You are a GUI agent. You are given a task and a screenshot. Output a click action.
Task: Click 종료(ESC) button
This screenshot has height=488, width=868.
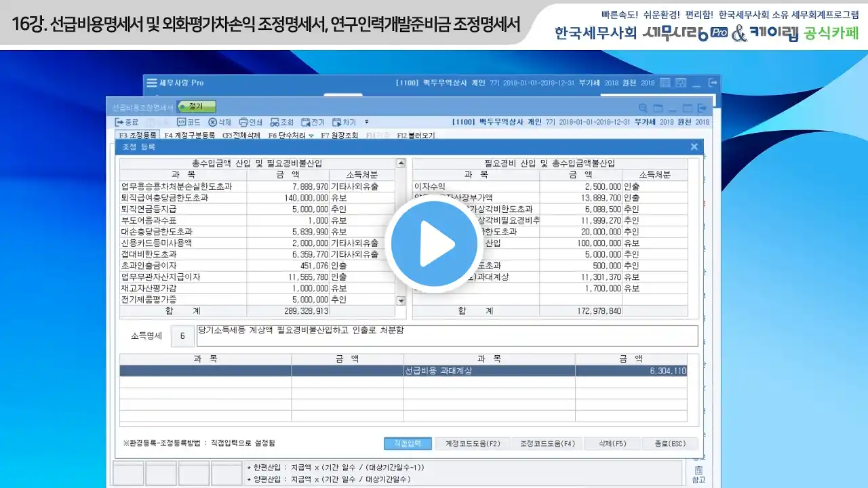click(670, 443)
